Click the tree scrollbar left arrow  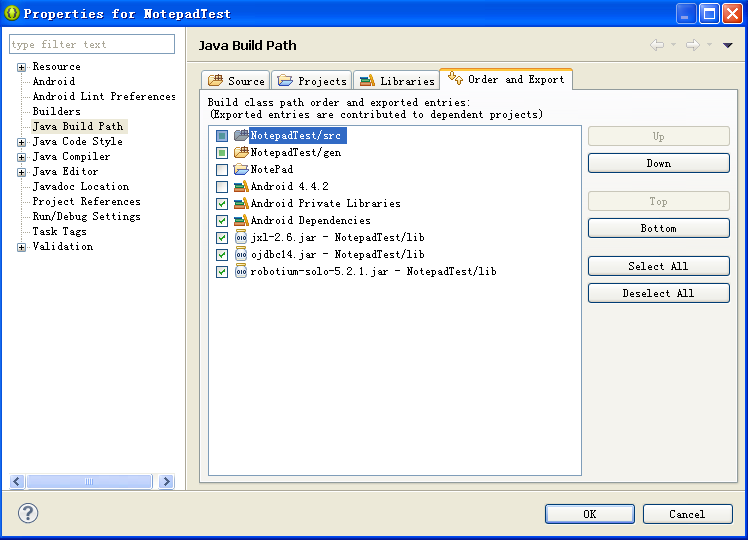pyautogui.click(x=17, y=481)
